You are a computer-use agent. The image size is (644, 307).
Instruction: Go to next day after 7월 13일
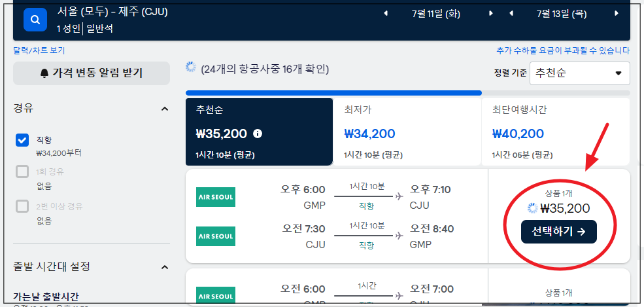(616, 14)
